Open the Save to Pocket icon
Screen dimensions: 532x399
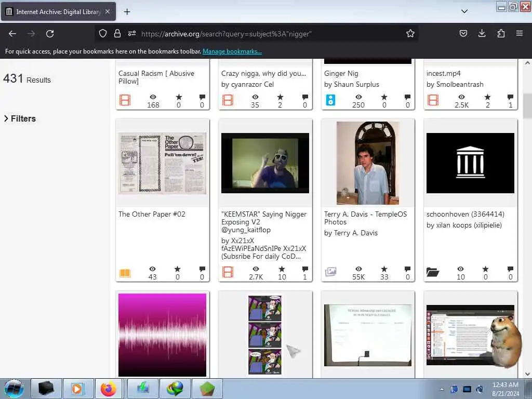point(463,33)
